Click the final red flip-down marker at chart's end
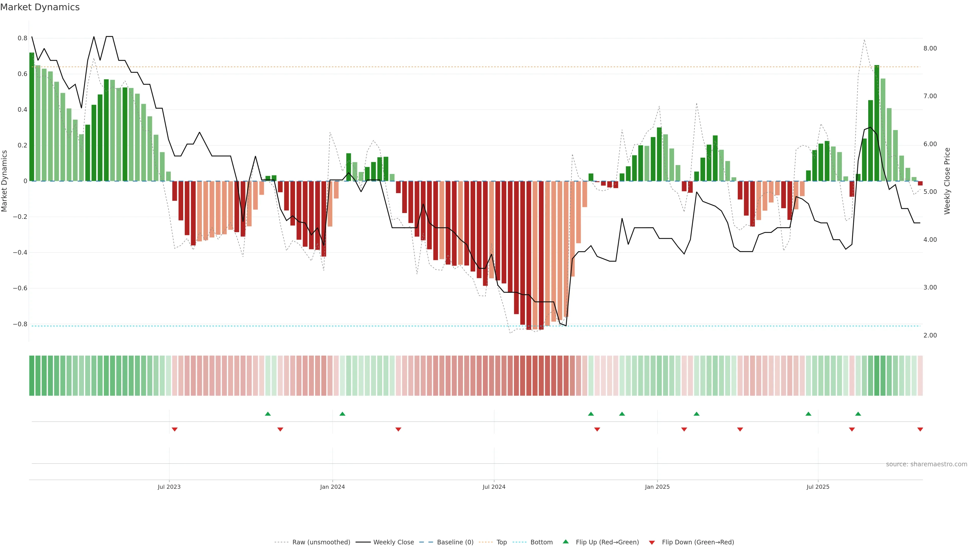 [920, 429]
